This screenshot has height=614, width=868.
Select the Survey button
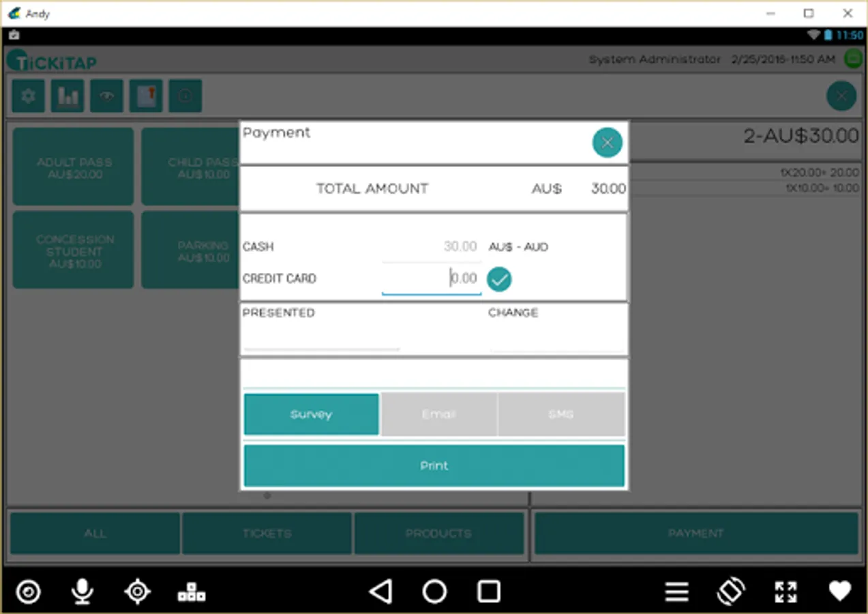pyautogui.click(x=311, y=414)
